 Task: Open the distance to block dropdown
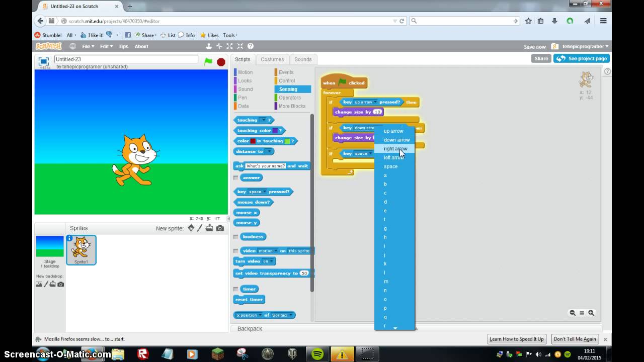coord(269,151)
